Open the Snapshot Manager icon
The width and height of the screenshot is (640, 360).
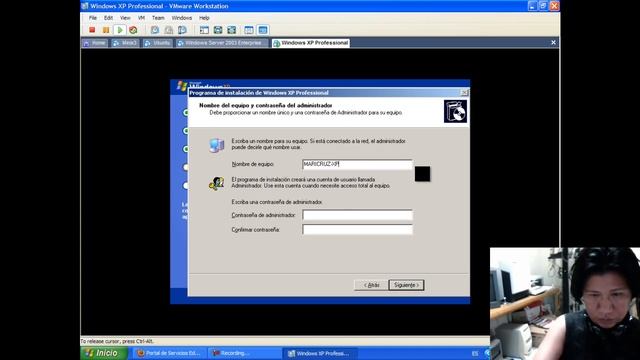pos(182,30)
